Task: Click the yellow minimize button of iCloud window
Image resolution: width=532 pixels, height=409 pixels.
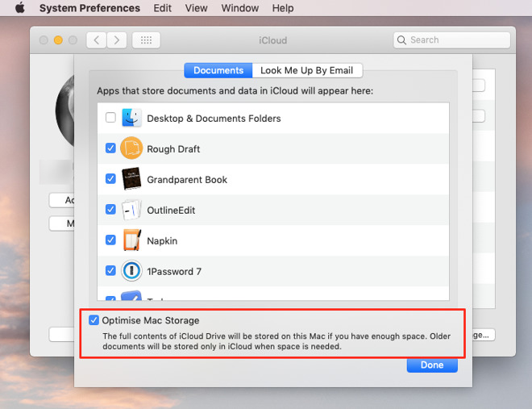Action: point(58,40)
